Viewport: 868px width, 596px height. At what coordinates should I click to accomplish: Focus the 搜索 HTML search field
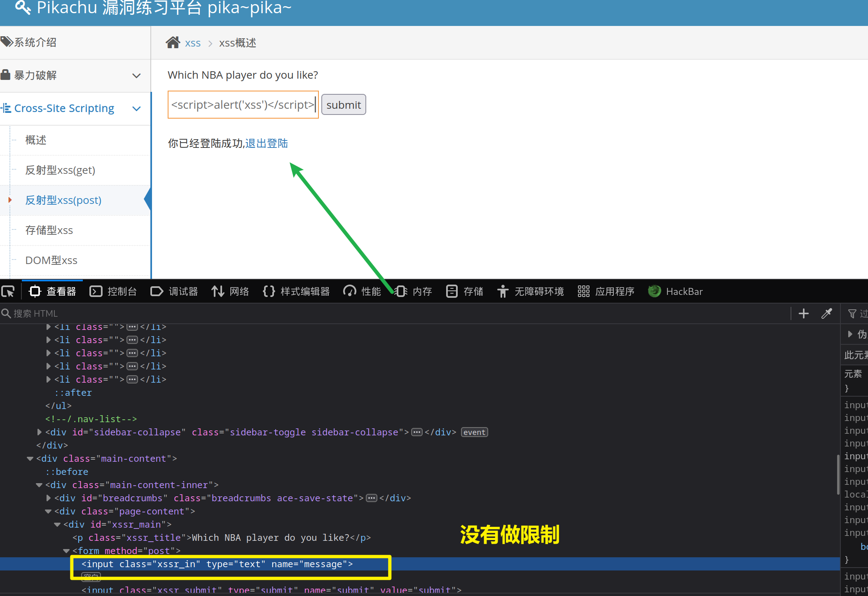pos(395,314)
